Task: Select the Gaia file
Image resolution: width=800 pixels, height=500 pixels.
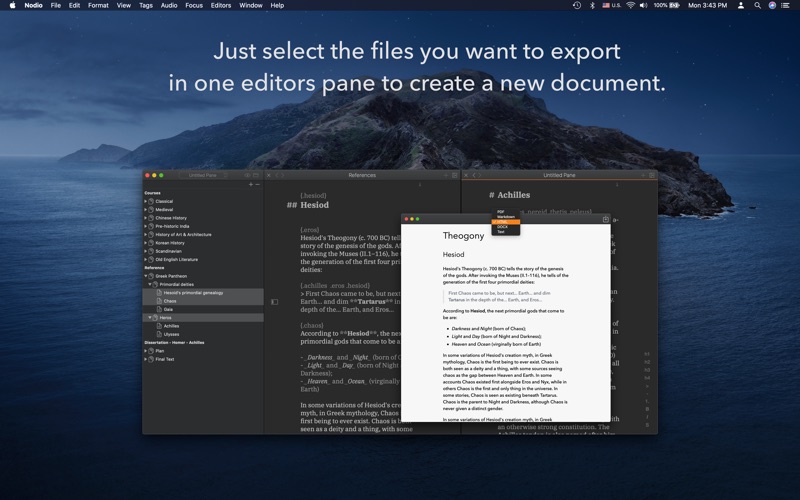Action: click(203, 309)
